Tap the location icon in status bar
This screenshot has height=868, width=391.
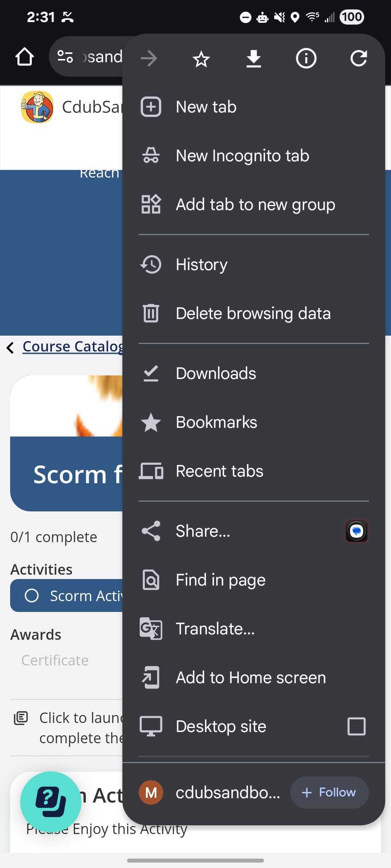295,17
